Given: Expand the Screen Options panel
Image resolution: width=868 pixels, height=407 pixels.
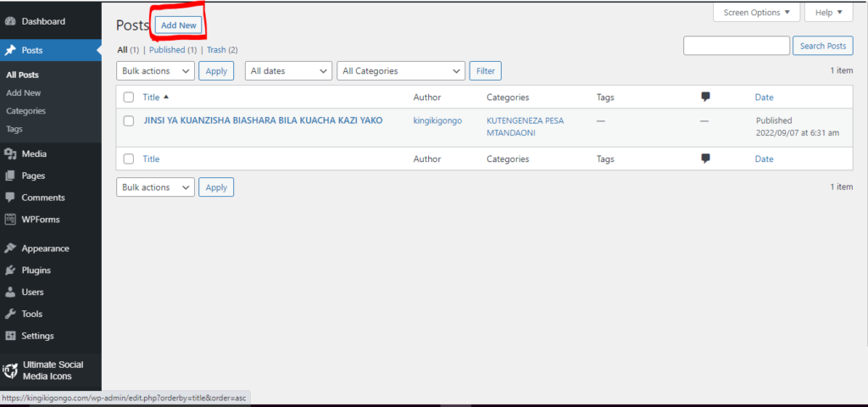Looking at the screenshot, I should tap(757, 12).
